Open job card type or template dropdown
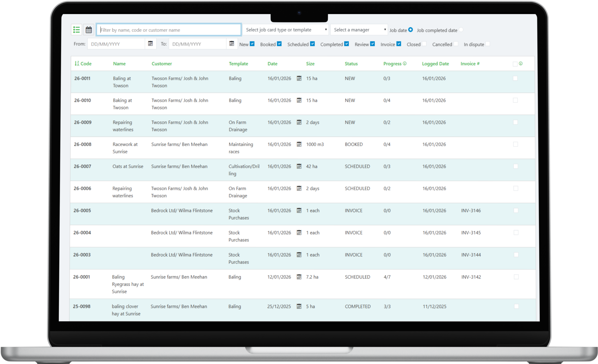 point(285,30)
